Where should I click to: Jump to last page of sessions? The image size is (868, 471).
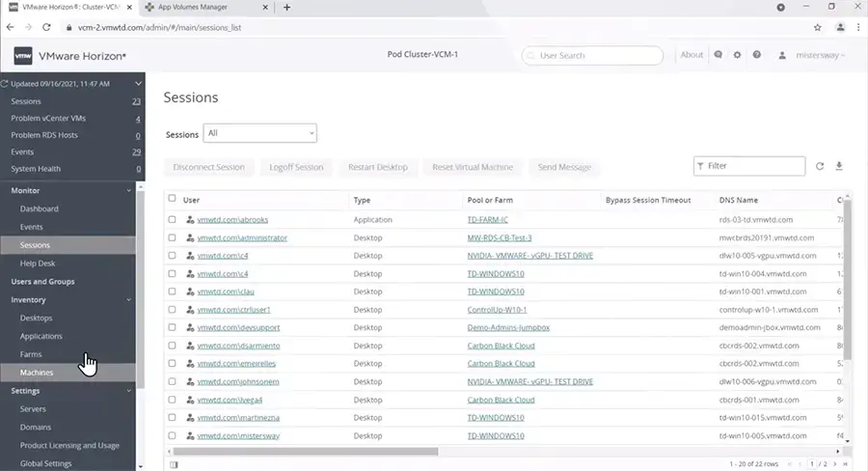(x=845, y=464)
